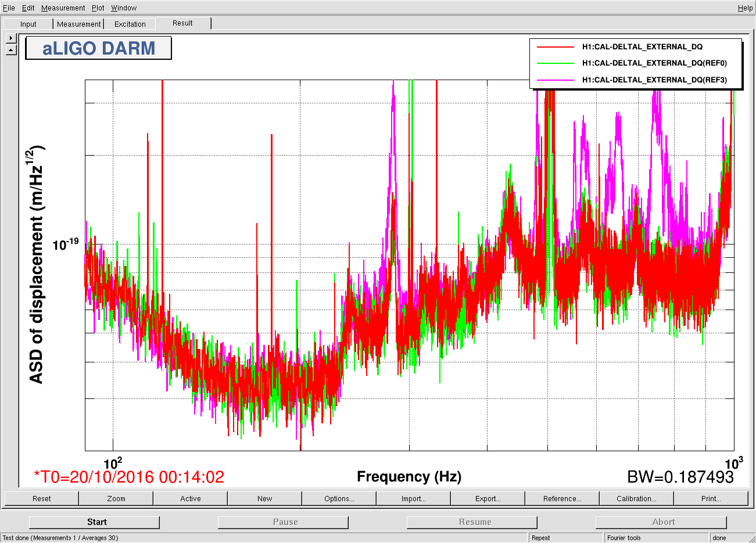Viewport: 756px width, 543px height.
Task: Click the Frequency (Hz) axis label
Action: [x=409, y=477]
